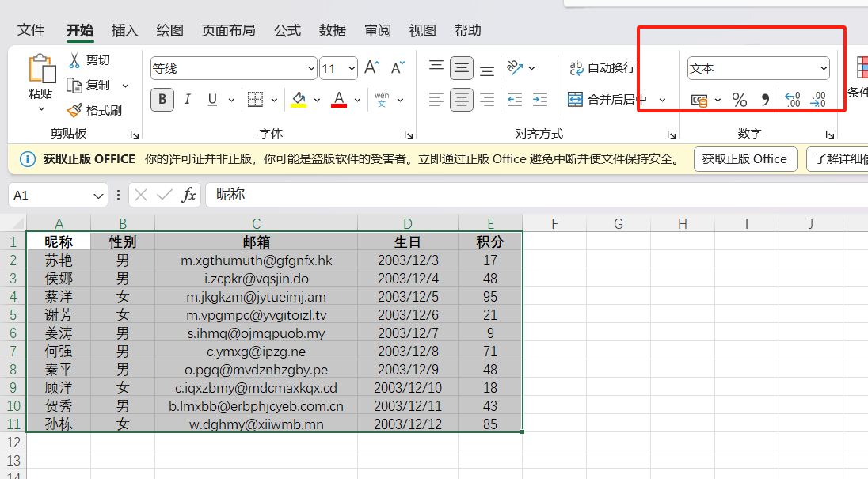Click the percent style icon
The width and height of the screenshot is (868, 479).
(x=739, y=100)
